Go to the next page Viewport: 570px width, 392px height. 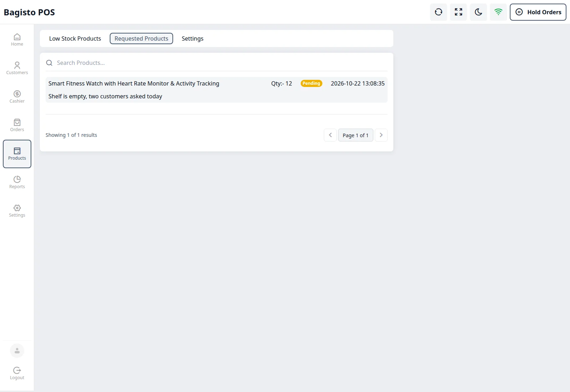(x=381, y=135)
